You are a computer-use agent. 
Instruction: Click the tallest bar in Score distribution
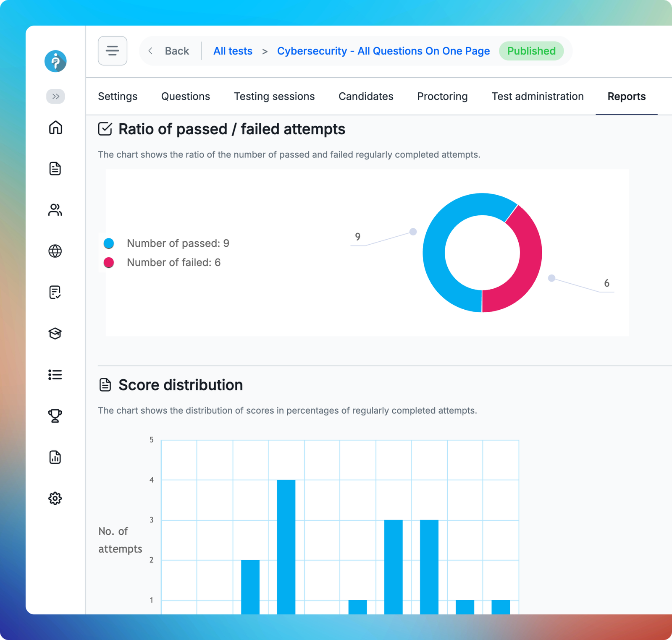coord(286,546)
